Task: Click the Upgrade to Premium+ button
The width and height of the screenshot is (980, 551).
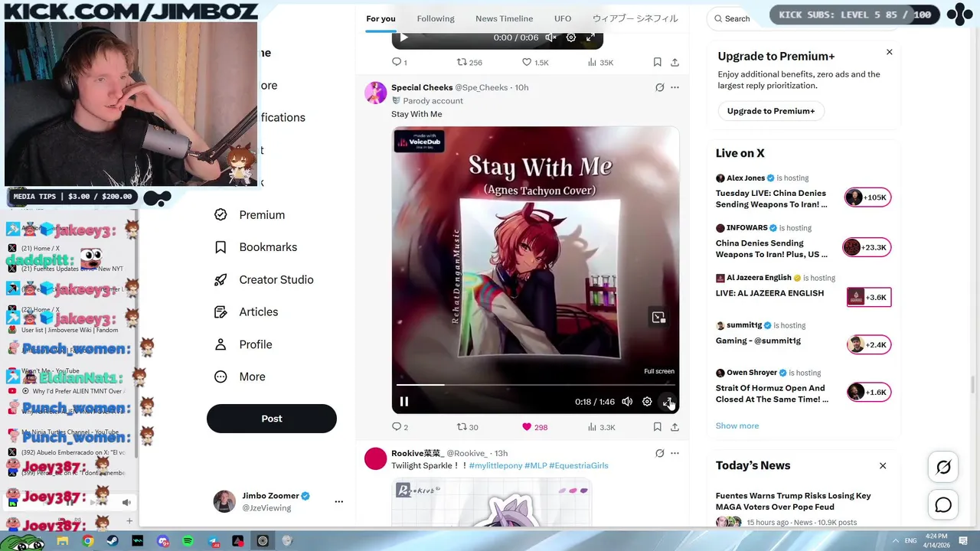Action: (770, 111)
